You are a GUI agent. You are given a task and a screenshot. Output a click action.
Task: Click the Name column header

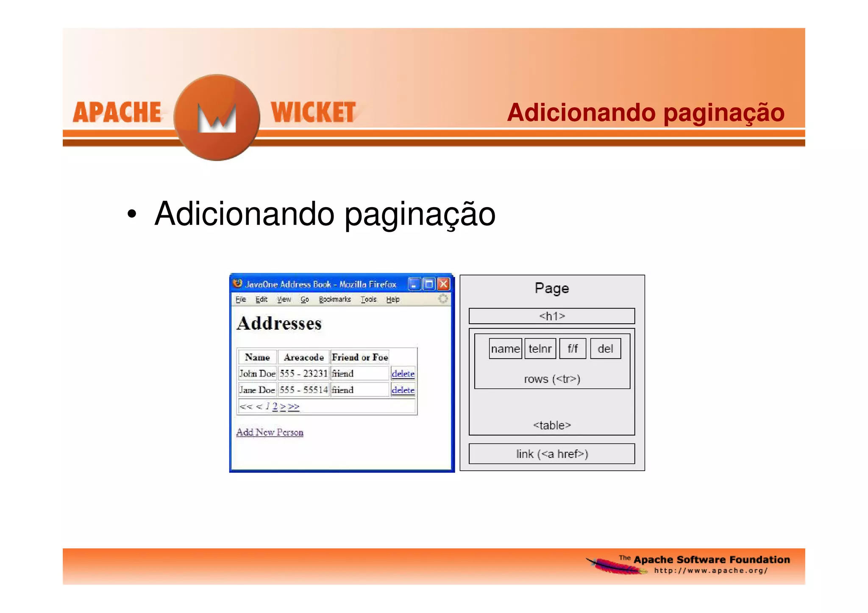[x=257, y=357]
